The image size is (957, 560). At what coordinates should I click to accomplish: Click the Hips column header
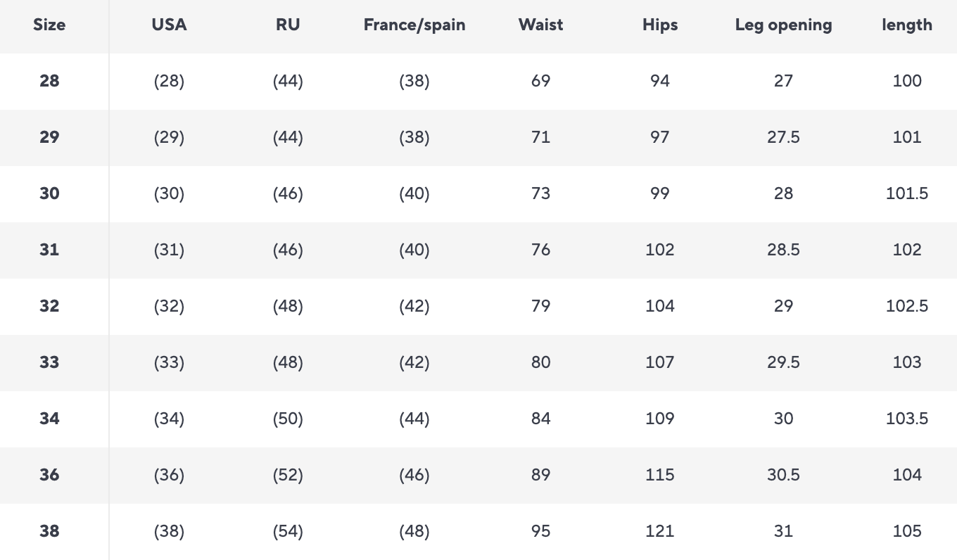coord(660,25)
